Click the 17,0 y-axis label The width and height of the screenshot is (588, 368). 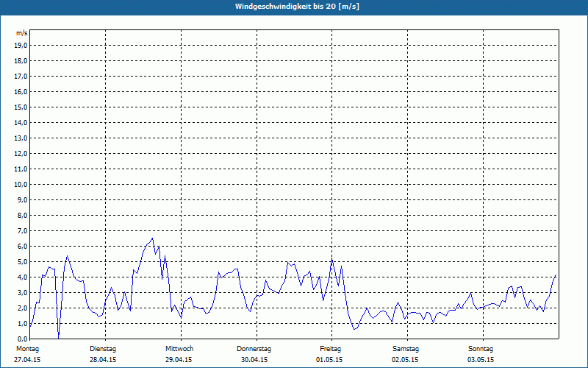click(x=21, y=77)
